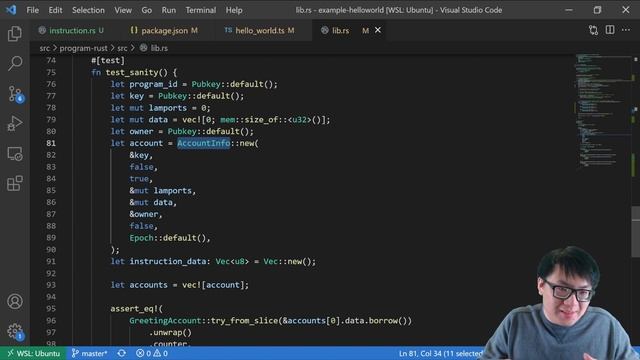This screenshot has width=640, height=360.
Task: Click the GreetingAccount identifier on line 96
Action: (165, 320)
